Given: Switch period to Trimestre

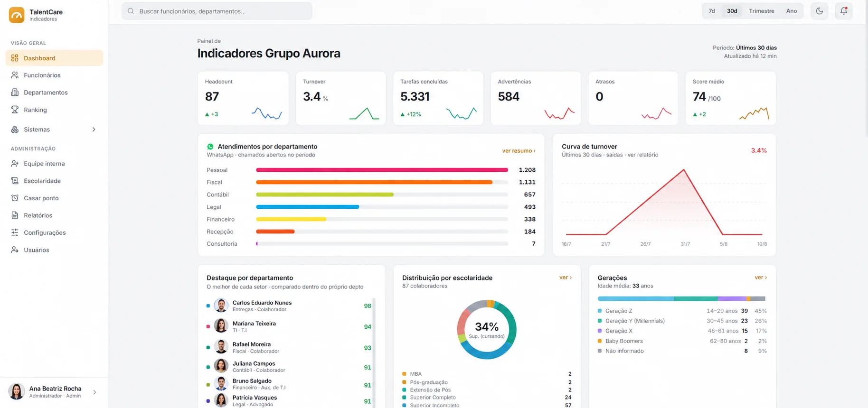Looking at the screenshot, I should (762, 11).
